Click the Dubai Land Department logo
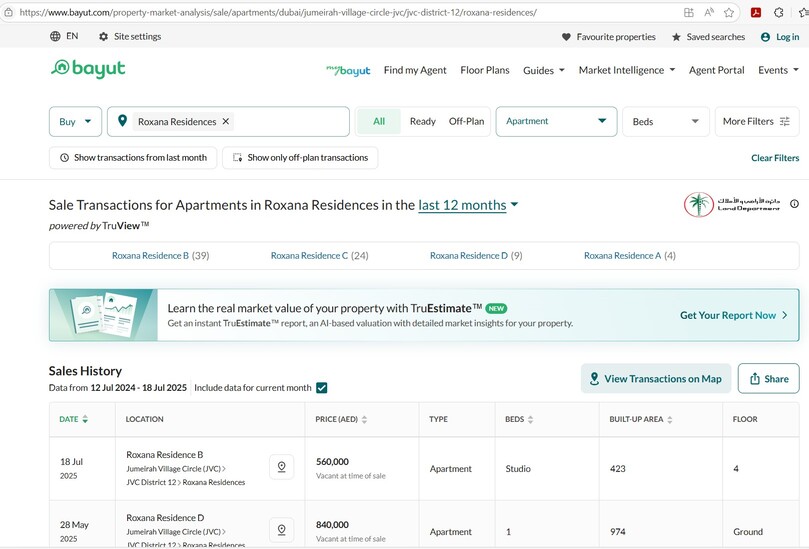 point(732,204)
